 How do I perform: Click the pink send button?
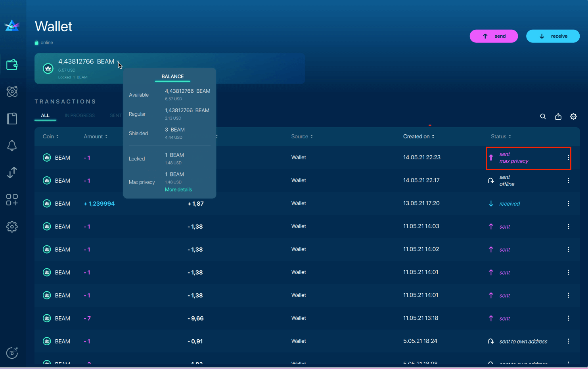click(494, 36)
